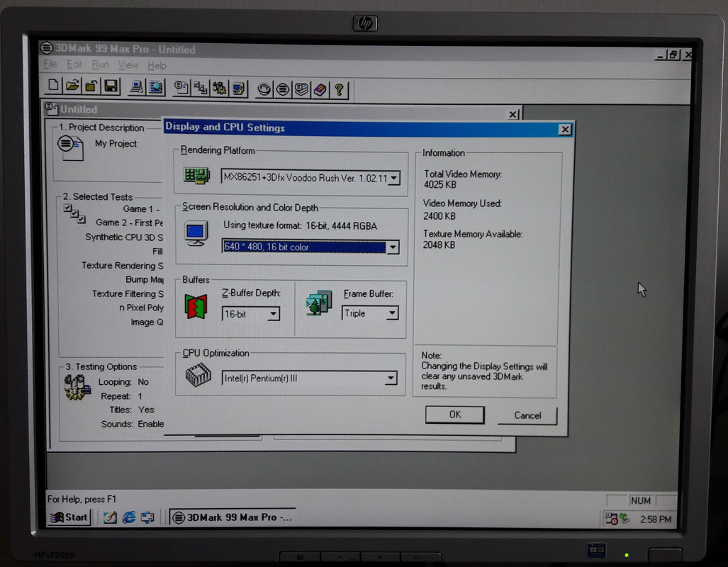Click the Sounds: Enable option text
Screen dimensions: 728x567
pos(133,424)
